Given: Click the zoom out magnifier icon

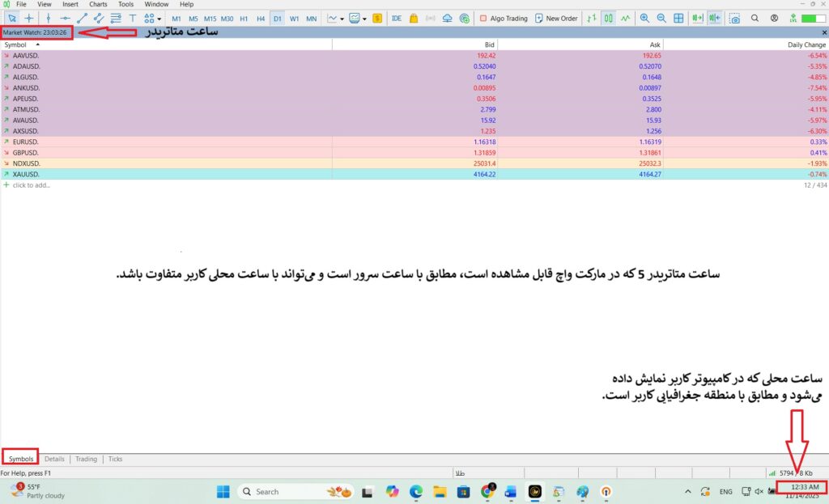Looking at the screenshot, I should click(x=661, y=18).
